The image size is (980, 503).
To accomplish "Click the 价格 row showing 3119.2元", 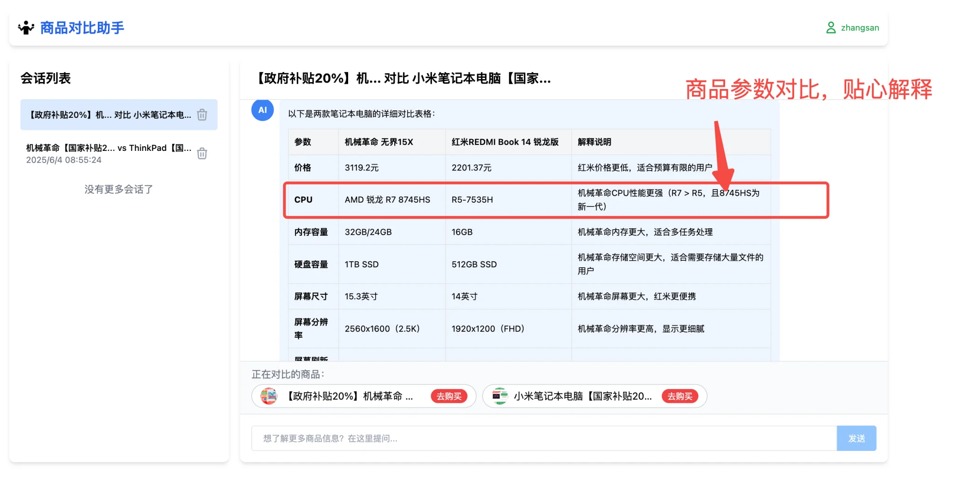I will coord(361,168).
